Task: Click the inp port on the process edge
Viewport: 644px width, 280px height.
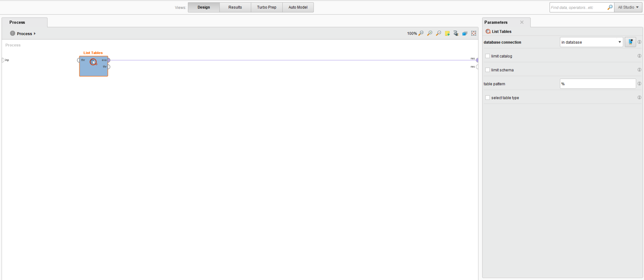Action: pyautogui.click(x=3, y=60)
